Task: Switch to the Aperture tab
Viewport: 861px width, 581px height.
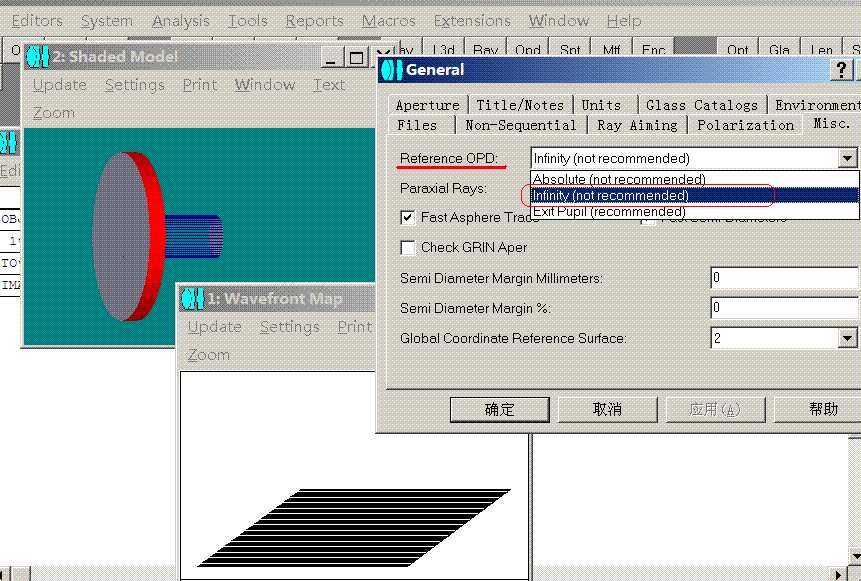Action: pyautogui.click(x=428, y=105)
